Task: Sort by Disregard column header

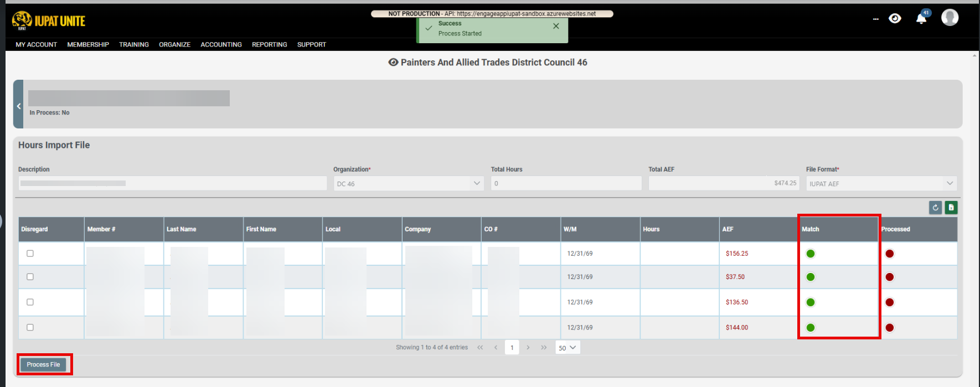Action: (x=51, y=229)
